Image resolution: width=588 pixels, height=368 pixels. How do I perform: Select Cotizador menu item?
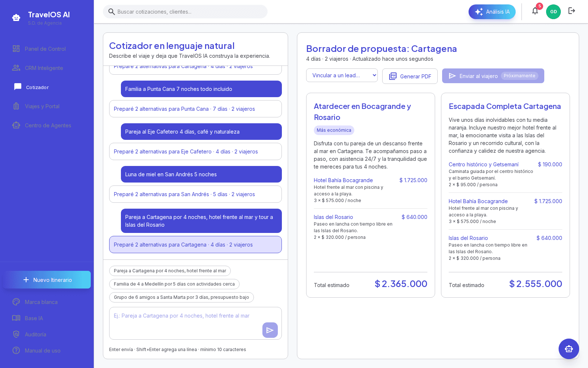coord(47,87)
